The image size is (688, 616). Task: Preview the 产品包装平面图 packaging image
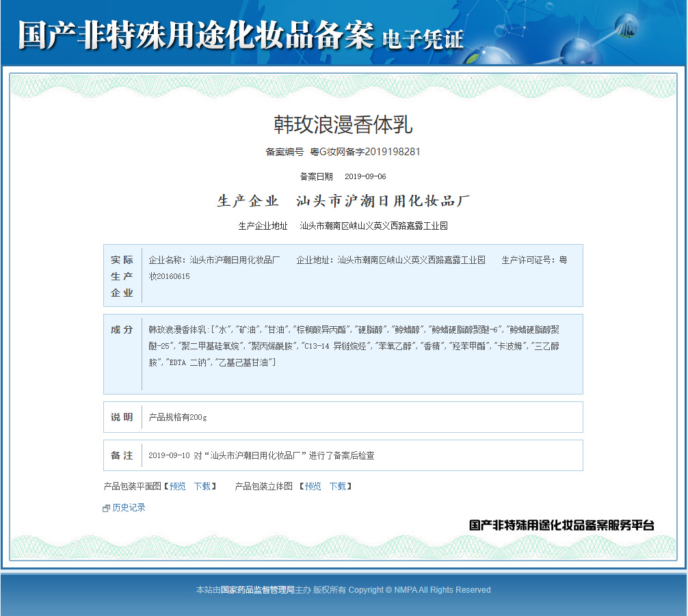pos(176,486)
